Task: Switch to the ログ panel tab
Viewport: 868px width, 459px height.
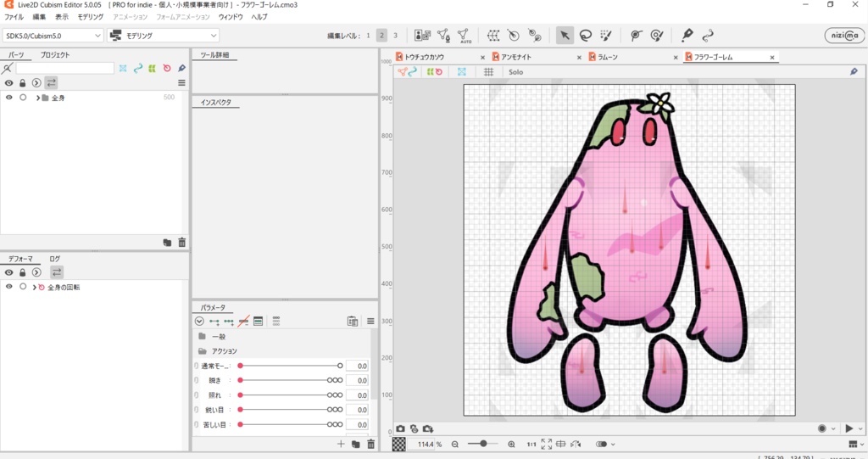Action: 55,259
